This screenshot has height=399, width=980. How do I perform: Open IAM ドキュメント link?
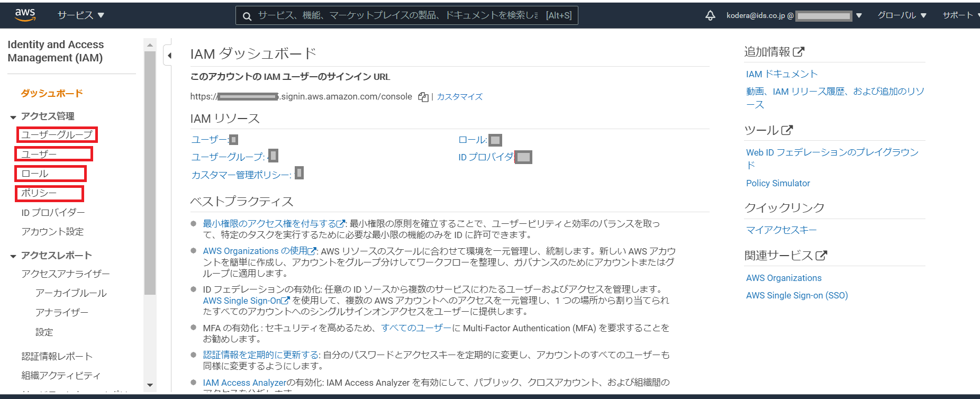click(782, 74)
